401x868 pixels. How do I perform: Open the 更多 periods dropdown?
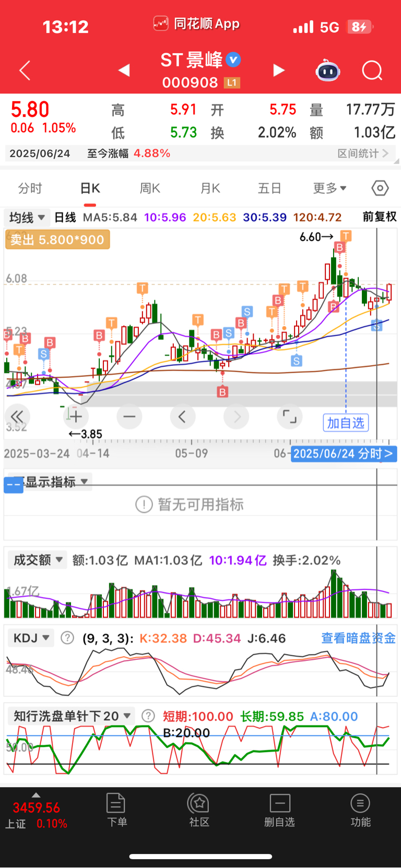coord(329,188)
